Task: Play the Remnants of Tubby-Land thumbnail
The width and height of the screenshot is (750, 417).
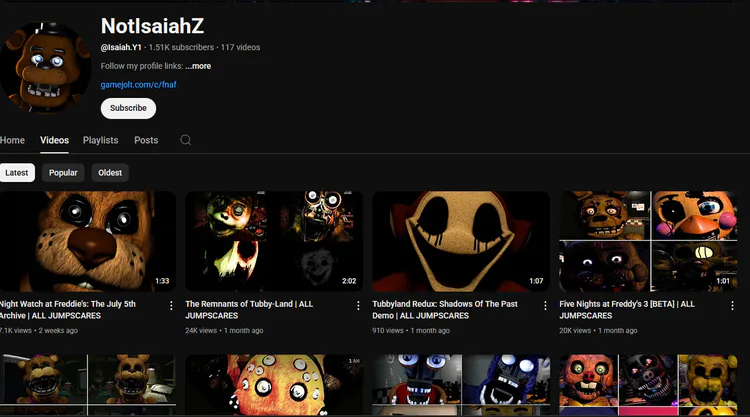Action: pyautogui.click(x=274, y=241)
